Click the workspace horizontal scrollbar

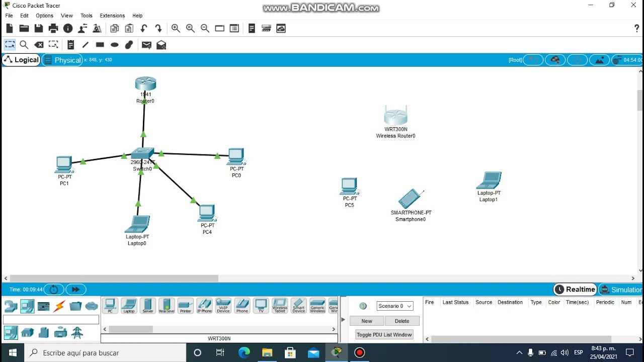coord(114,278)
